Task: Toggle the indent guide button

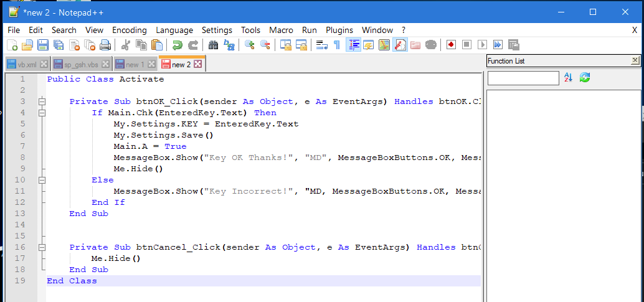Action: coord(353,45)
